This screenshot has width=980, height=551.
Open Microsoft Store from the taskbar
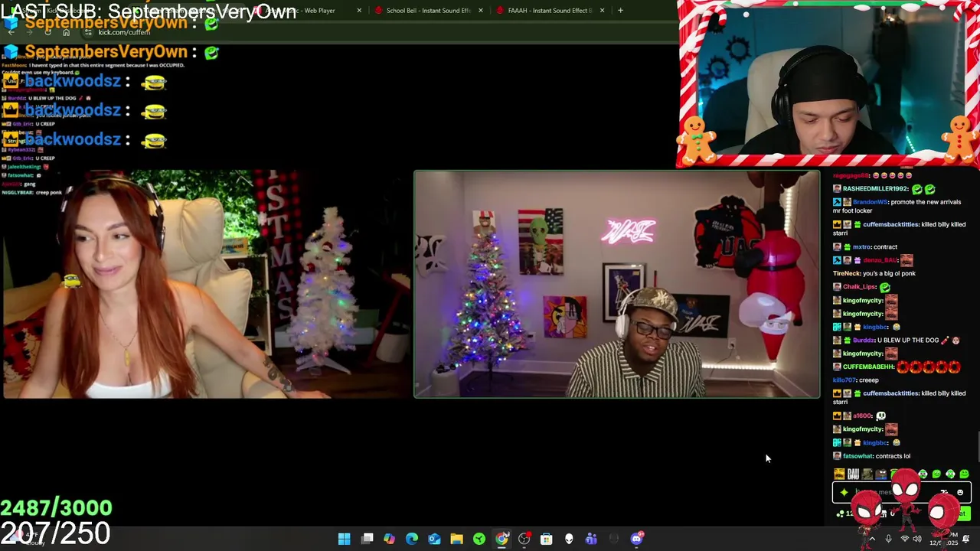tap(547, 540)
